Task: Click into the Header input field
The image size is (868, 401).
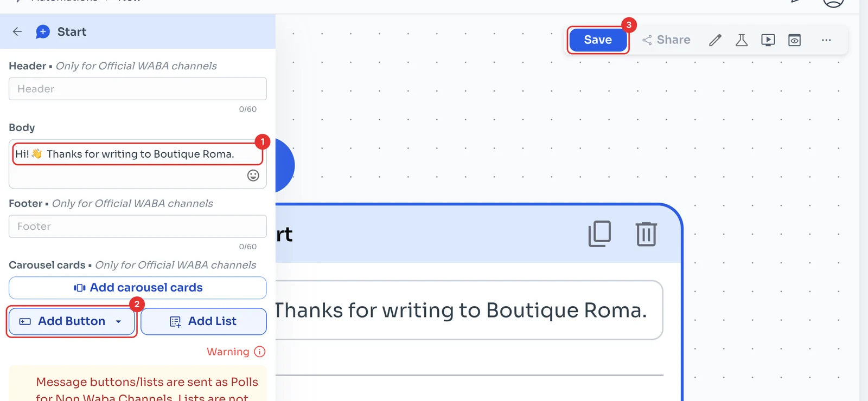Action: pyautogui.click(x=138, y=89)
